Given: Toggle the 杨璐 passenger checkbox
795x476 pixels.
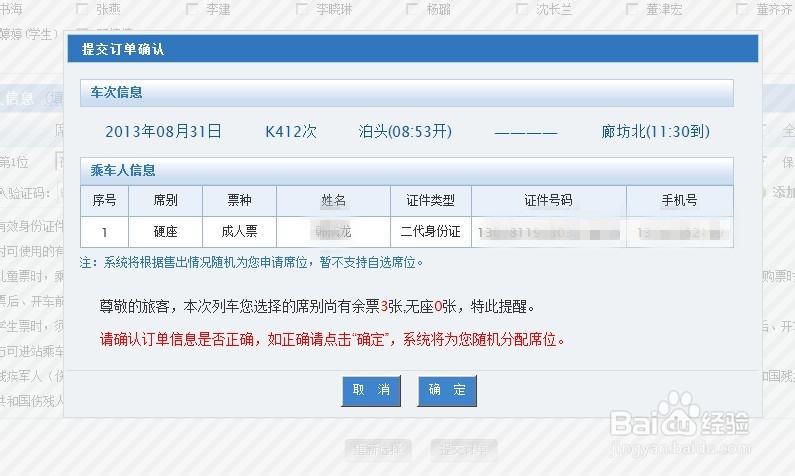Looking at the screenshot, I should pyautogui.click(x=412, y=9).
